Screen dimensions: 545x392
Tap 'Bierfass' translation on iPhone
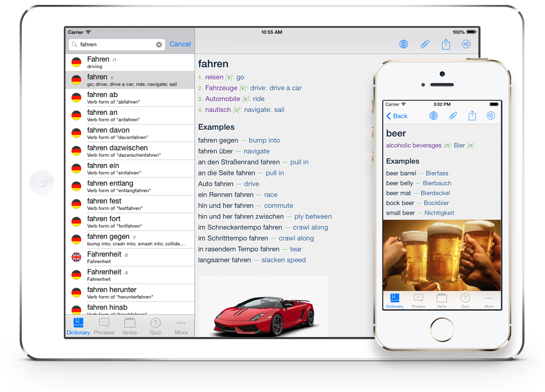(437, 173)
